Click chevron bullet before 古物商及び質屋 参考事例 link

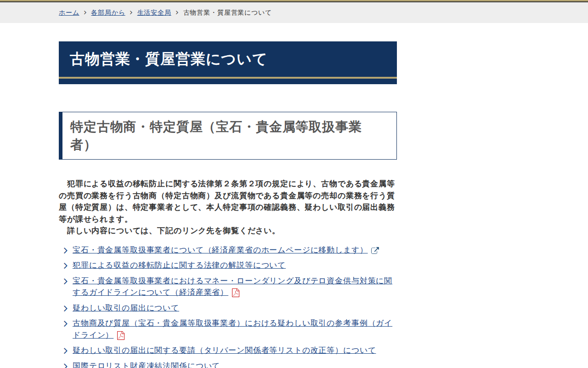[x=66, y=323]
